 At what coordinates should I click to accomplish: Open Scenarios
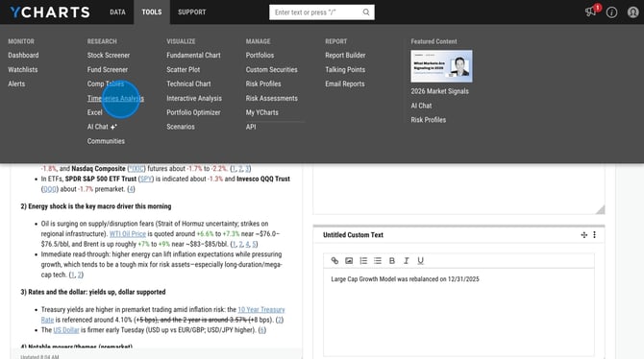181,127
